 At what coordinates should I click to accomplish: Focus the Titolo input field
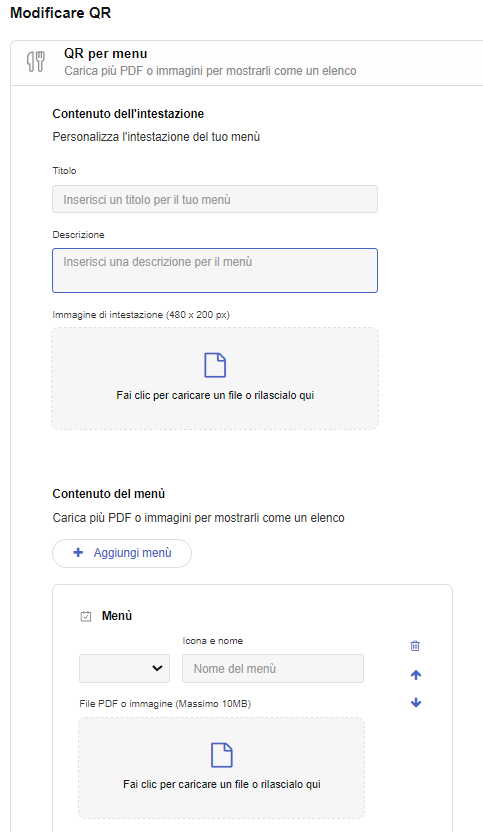point(215,199)
